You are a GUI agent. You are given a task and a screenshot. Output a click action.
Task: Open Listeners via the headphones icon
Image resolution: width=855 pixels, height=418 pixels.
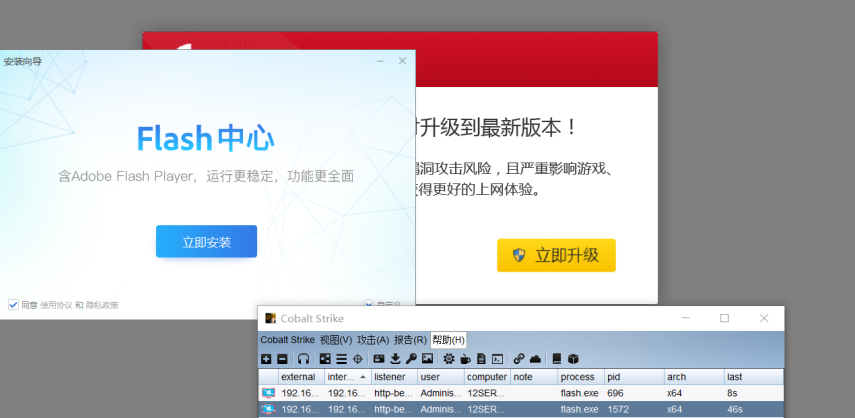304,359
